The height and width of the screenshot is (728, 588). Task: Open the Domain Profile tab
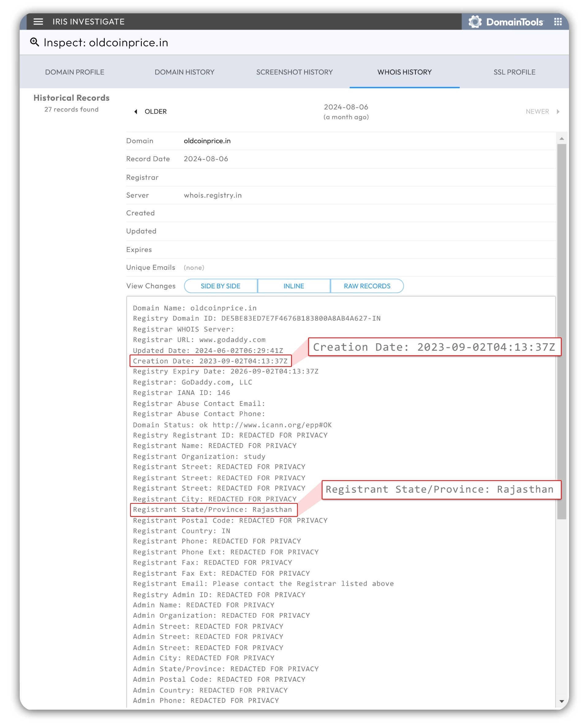[x=74, y=72]
